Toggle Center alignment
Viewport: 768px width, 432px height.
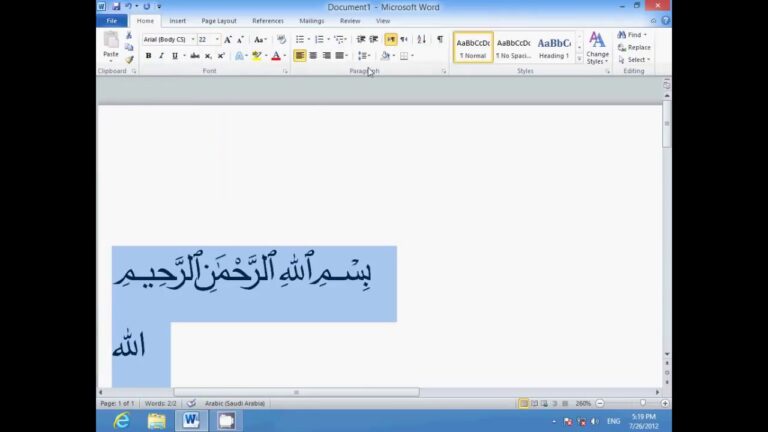tap(313, 56)
